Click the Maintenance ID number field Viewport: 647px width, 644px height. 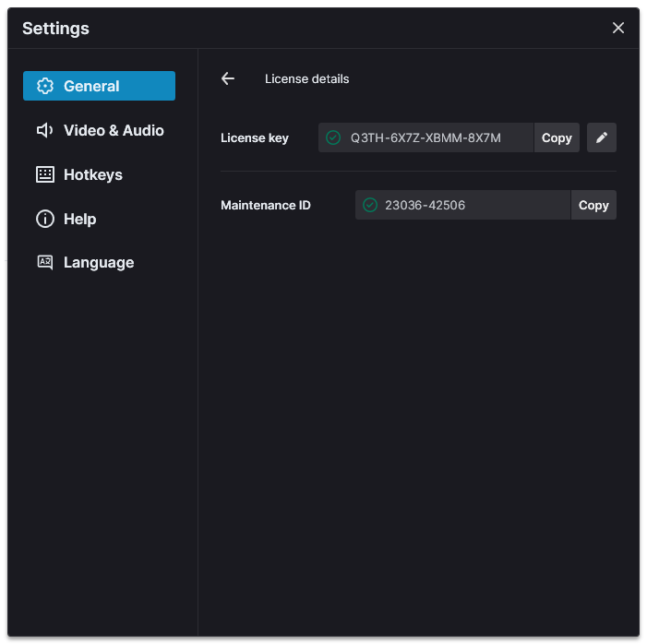[463, 205]
